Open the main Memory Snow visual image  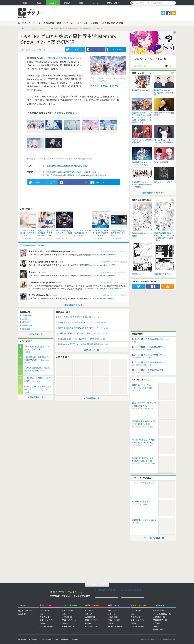108,66
